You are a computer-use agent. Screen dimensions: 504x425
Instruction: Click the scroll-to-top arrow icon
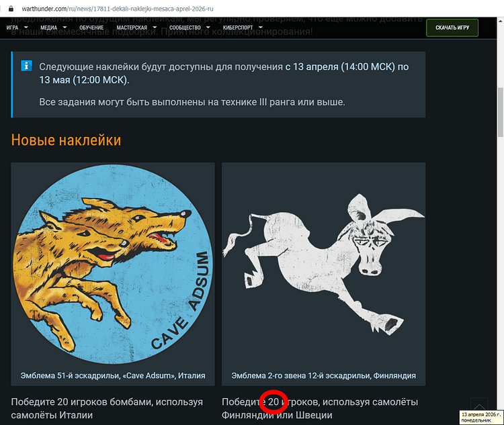(x=479, y=406)
